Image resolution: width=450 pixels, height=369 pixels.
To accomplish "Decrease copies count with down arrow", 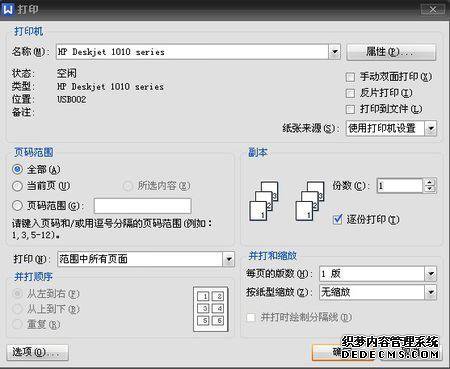I will (x=430, y=189).
